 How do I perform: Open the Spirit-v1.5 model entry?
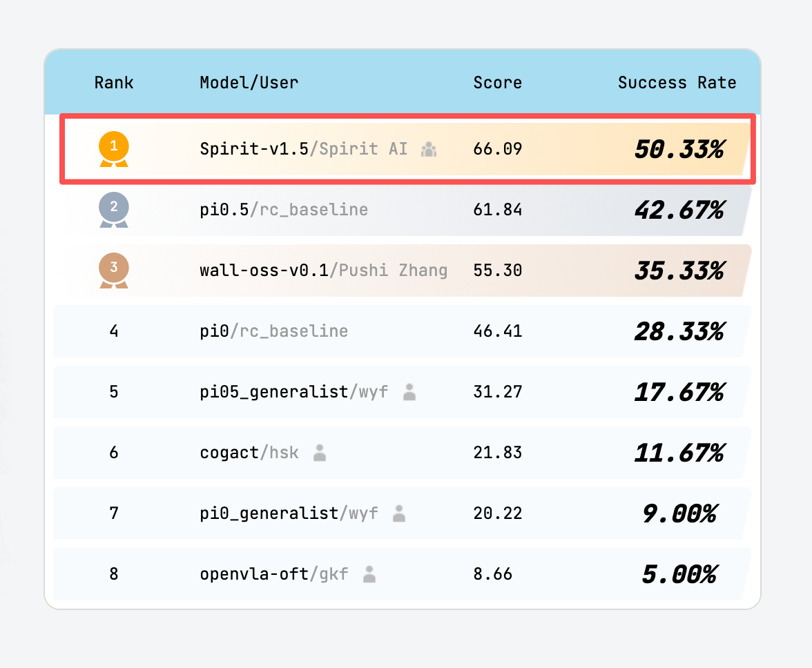(253, 148)
